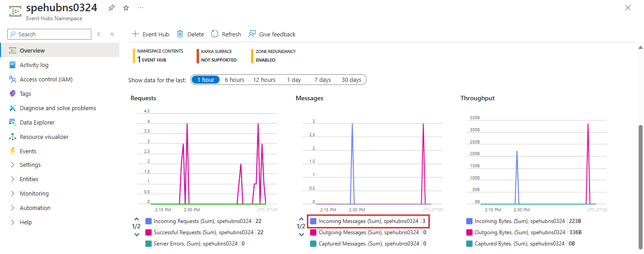The image size is (644, 254).
Task: Click the Give feedback icon
Action: (x=252, y=34)
